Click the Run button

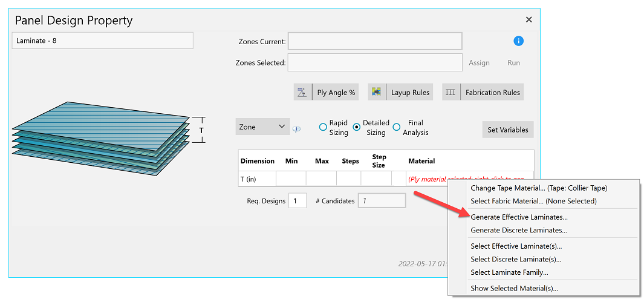pos(513,63)
